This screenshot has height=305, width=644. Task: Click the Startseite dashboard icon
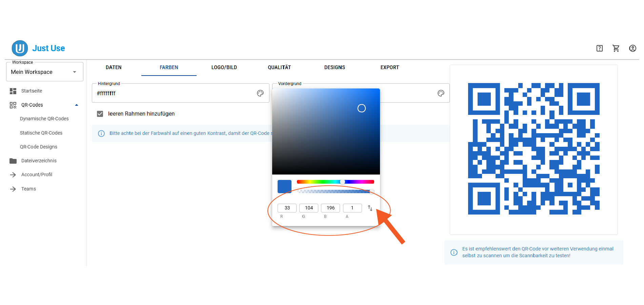click(13, 91)
